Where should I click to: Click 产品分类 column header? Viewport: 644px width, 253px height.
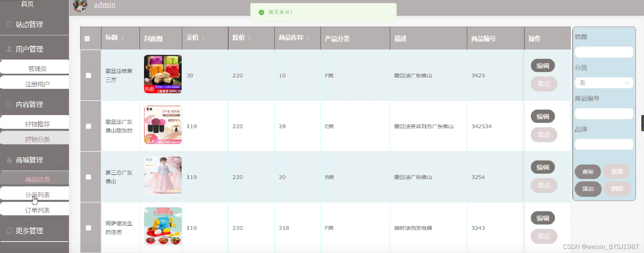(x=337, y=39)
